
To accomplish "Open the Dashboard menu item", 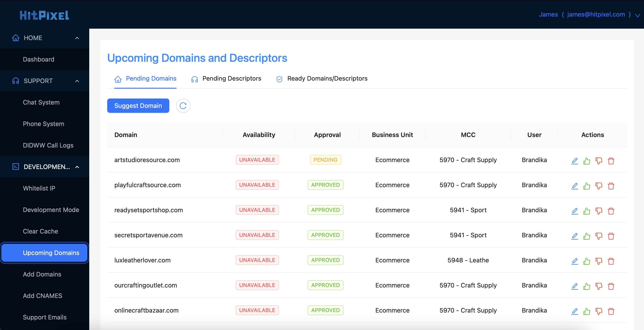I will click(x=39, y=59).
